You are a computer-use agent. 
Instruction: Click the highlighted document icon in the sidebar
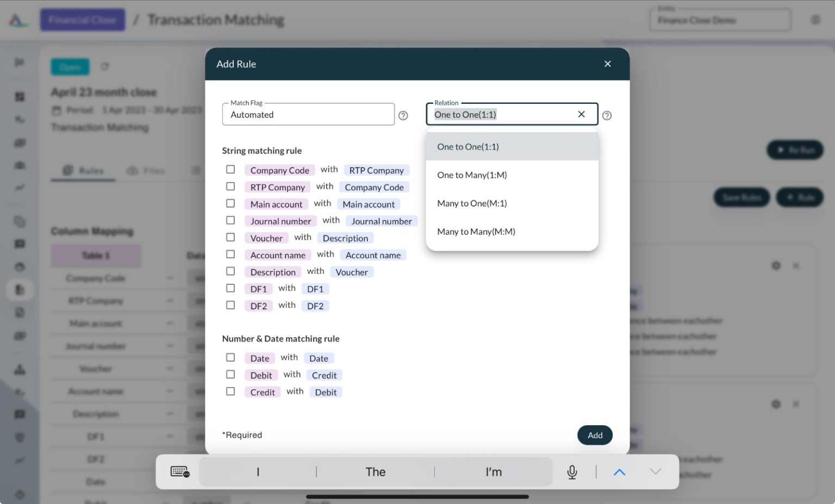[x=20, y=289]
